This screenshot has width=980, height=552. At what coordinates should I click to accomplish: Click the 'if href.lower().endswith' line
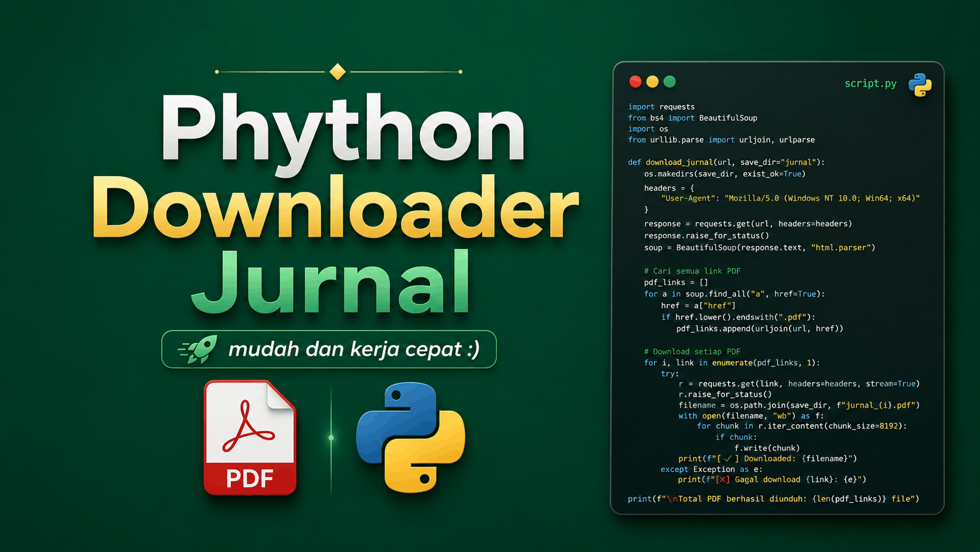[738, 317]
